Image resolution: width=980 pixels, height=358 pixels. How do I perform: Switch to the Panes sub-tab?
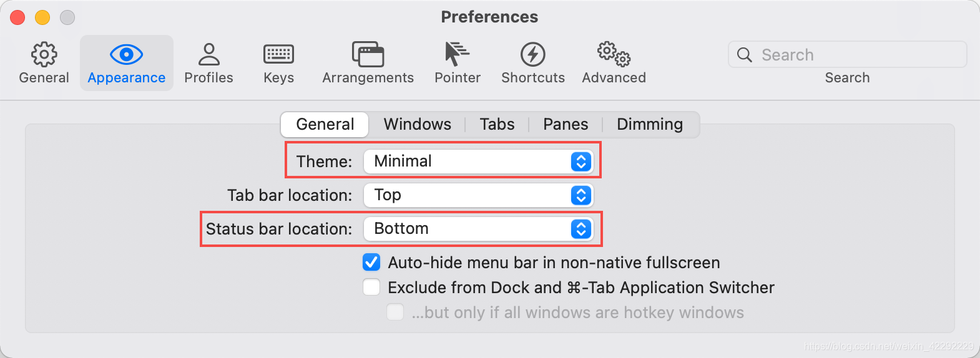566,124
